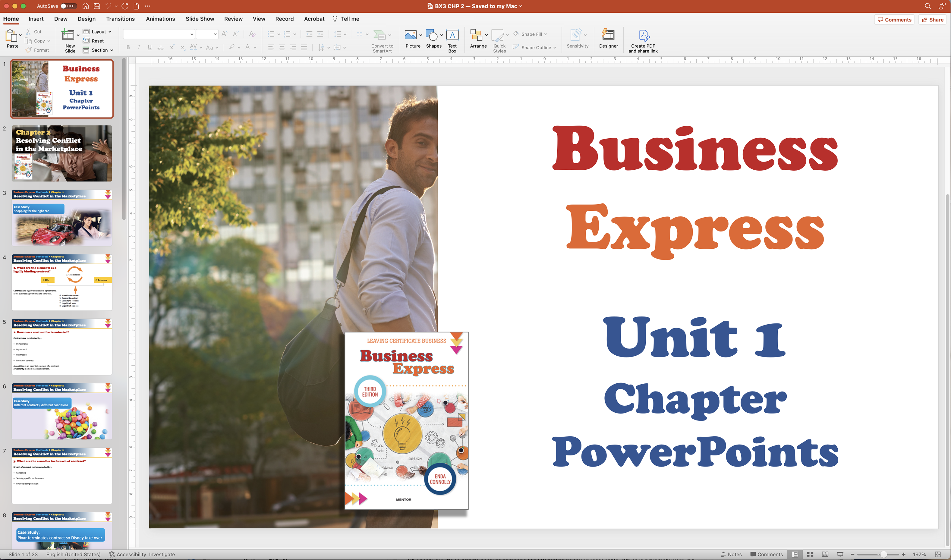Create a new presentation with the page icon

pyautogui.click(x=136, y=6)
